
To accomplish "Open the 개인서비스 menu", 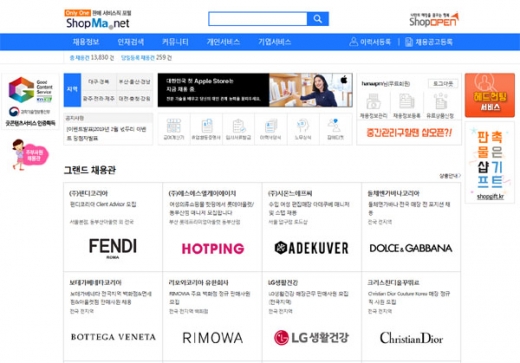I will pos(223,42).
